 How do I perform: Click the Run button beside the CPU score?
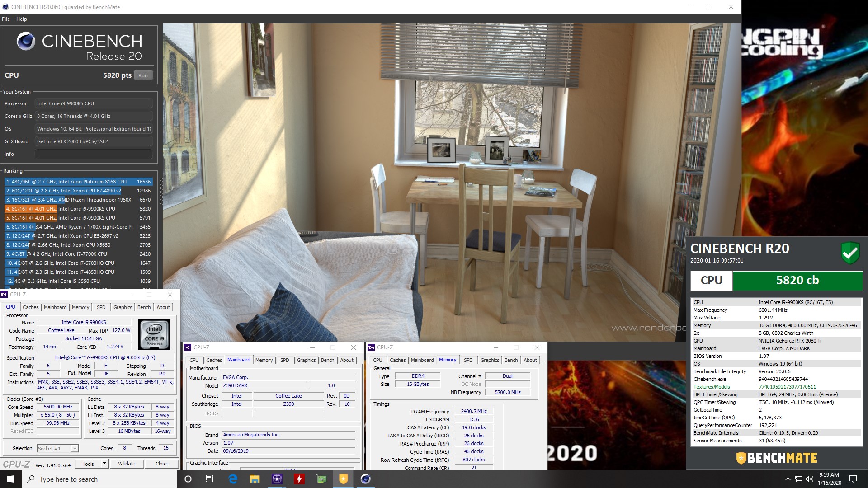tap(143, 75)
